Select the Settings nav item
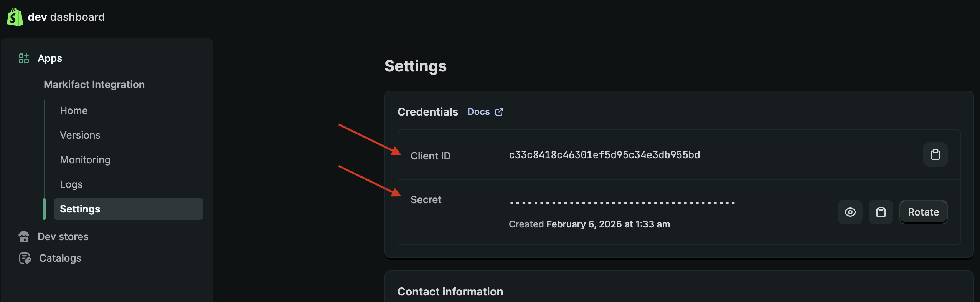The width and height of the screenshot is (980, 302). click(80, 209)
